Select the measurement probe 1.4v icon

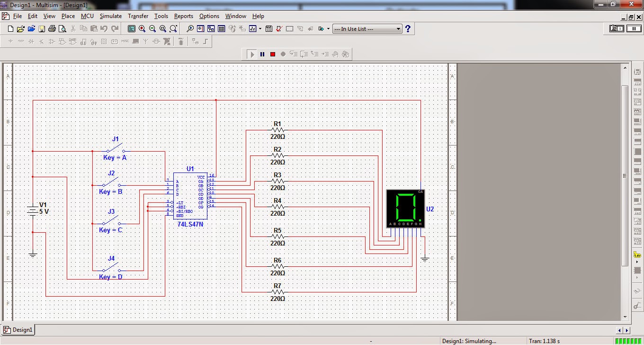[637, 255]
